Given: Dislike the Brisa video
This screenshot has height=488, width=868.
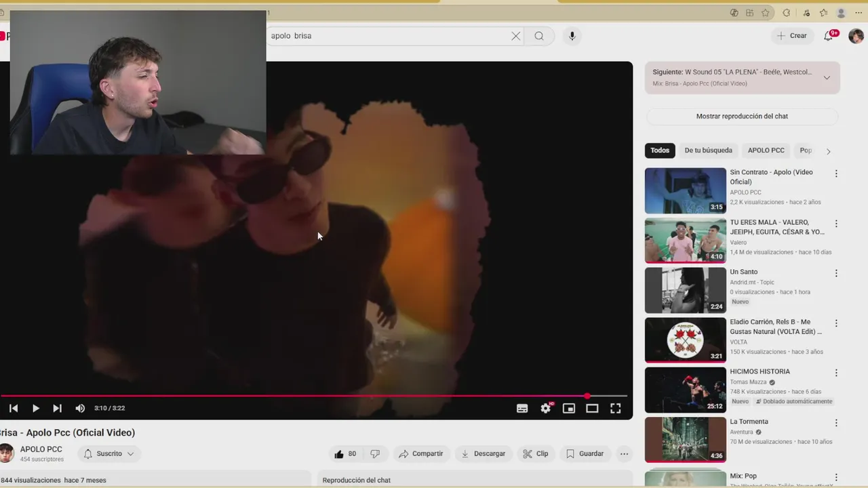Looking at the screenshot, I should click(375, 453).
